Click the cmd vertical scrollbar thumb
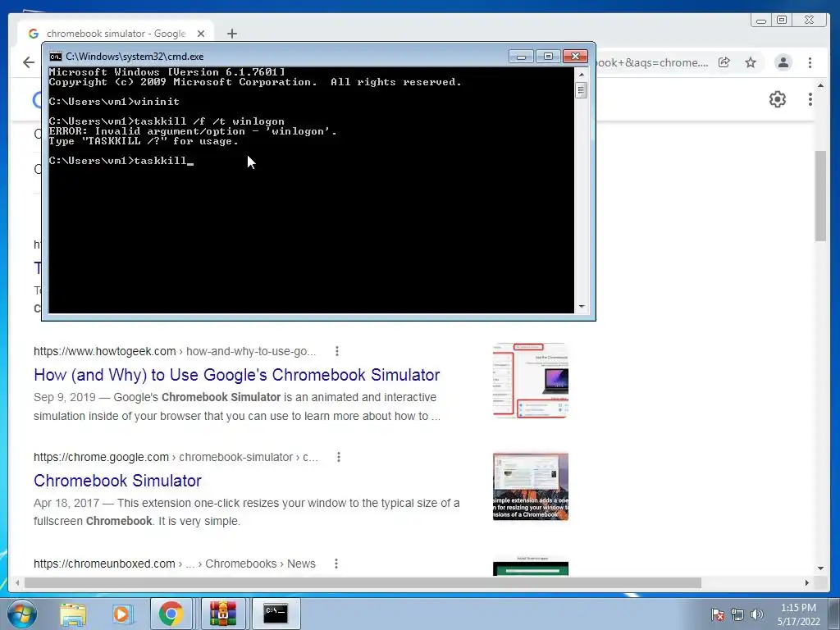Screen dimensions: 840x630 tap(582, 90)
